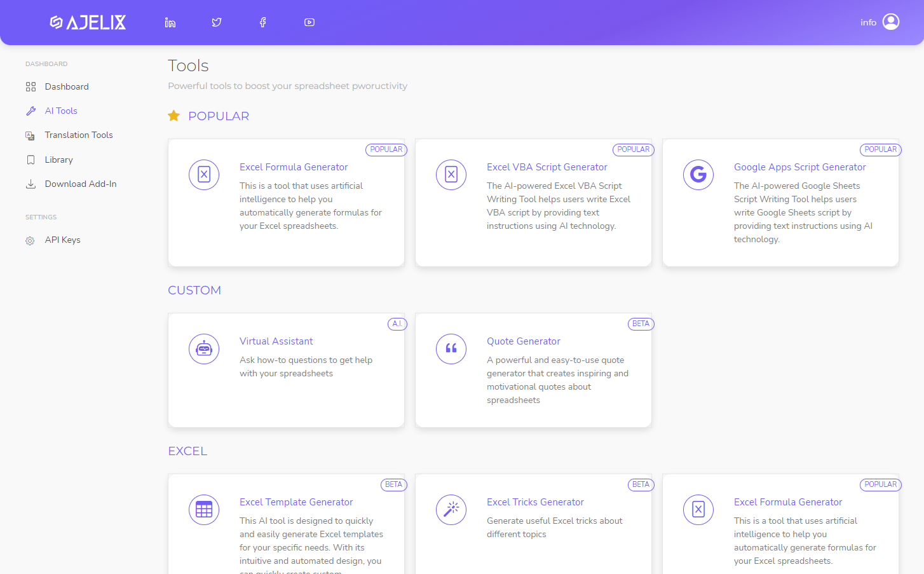Click the Excel Tricks Generator description text
Image resolution: width=924 pixels, height=574 pixels.
click(554, 528)
